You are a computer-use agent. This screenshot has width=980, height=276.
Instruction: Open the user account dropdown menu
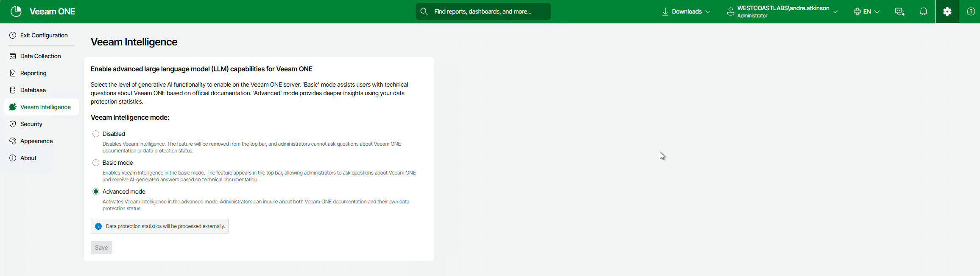point(782,11)
